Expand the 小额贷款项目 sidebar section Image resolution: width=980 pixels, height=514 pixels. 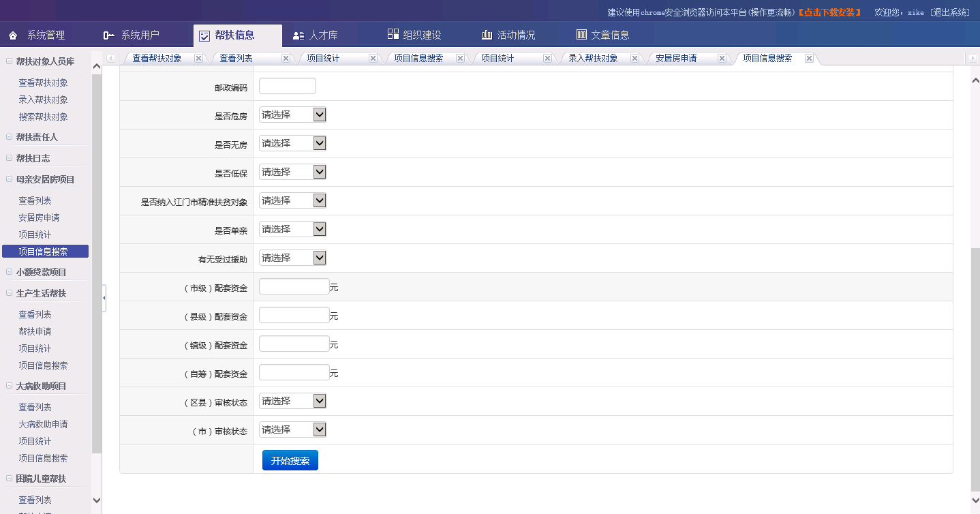10,272
